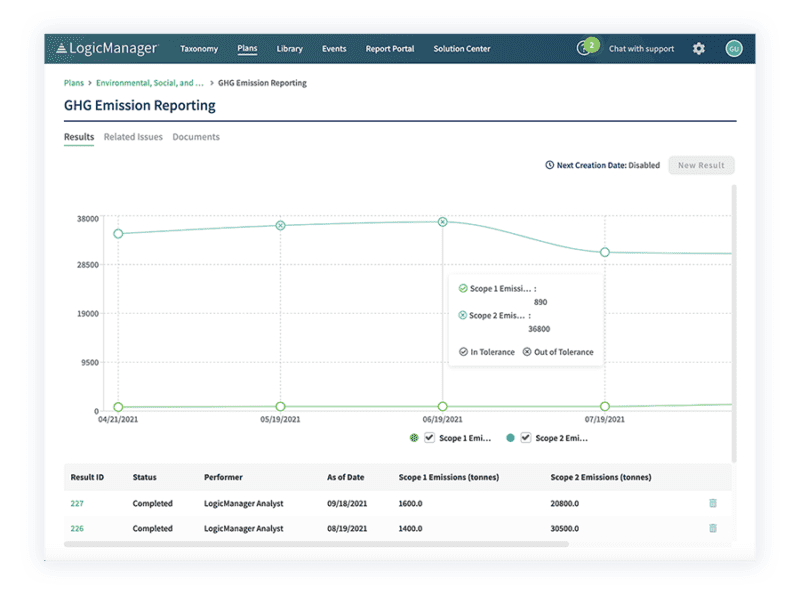Uncheck the Scope 2 Emissions series checkbox
Screen dimensions: 800x595
coord(524,437)
